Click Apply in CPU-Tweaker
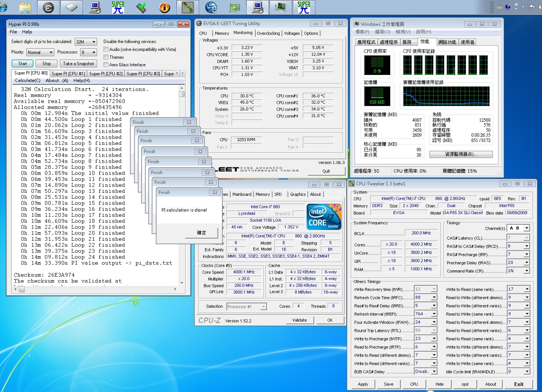This screenshot has width=542, height=392. (x=363, y=384)
